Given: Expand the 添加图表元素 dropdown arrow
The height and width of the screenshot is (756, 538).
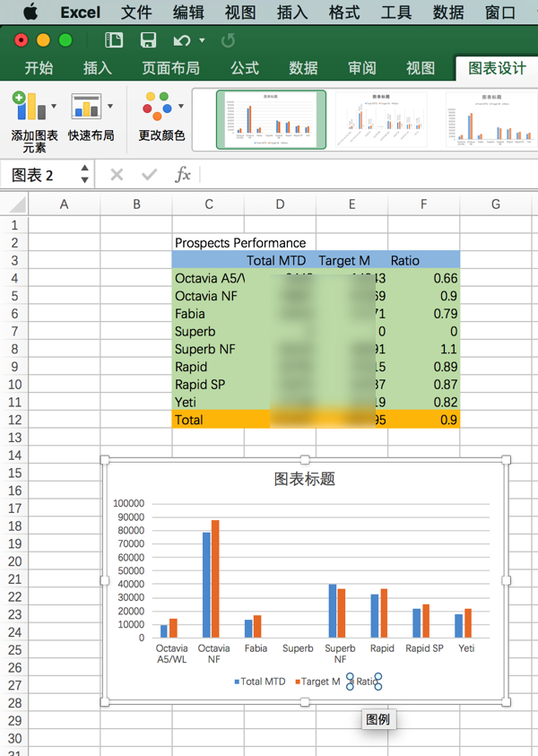Looking at the screenshot, I should tap(54, 106).
